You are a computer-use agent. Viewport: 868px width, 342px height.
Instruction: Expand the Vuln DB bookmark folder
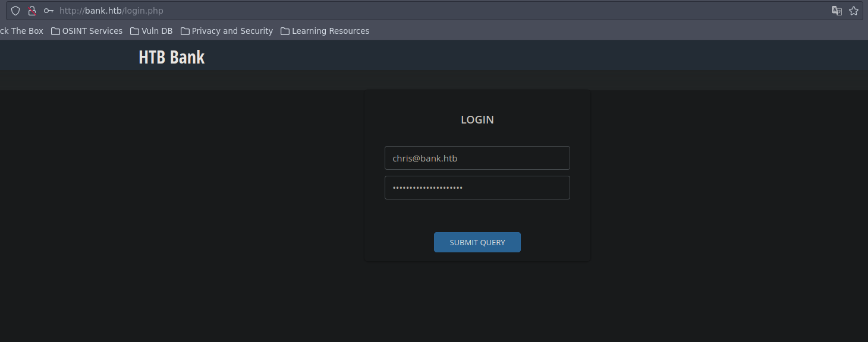point(156,31)
